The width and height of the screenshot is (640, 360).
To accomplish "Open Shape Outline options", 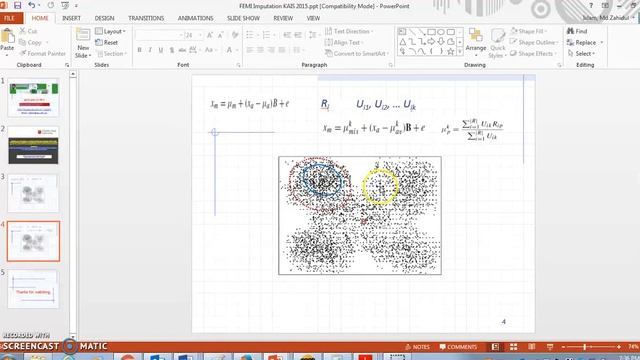I will pos(533,42).
